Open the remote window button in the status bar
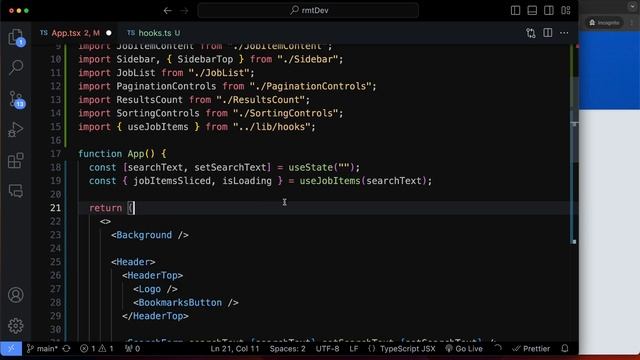 click(x=11, y=349)
